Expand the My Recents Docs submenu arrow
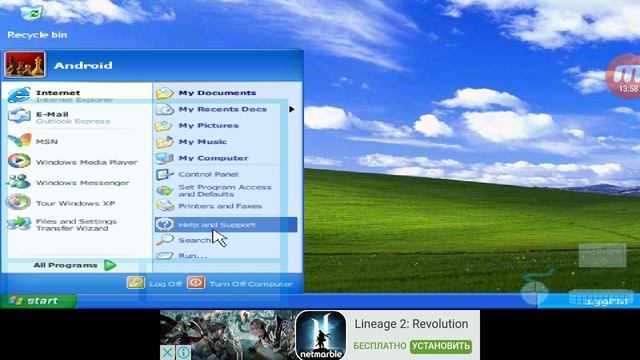The image size is (640, 360). [291, 109]
